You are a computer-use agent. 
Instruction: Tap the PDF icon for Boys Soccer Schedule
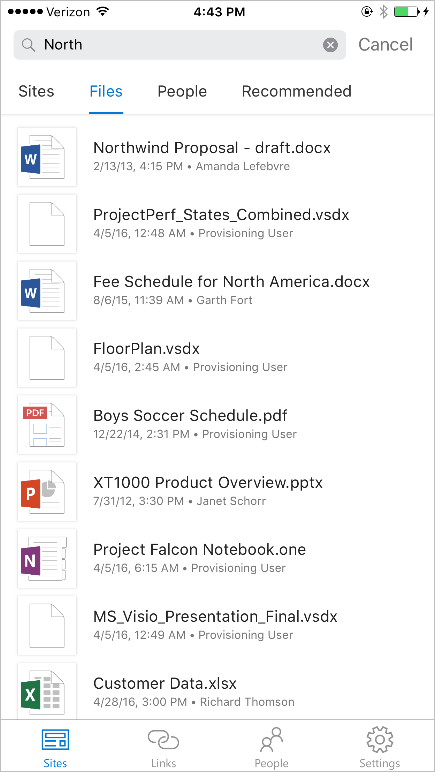(47, 425)
